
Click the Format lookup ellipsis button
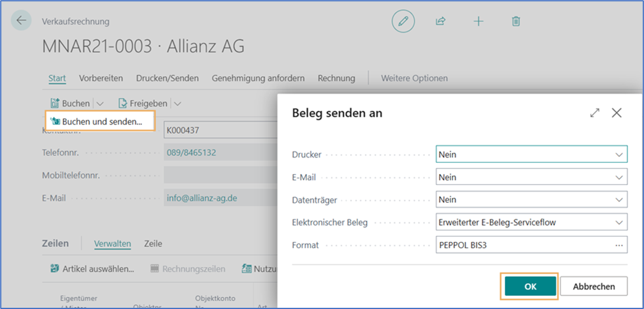pos(619,245)
